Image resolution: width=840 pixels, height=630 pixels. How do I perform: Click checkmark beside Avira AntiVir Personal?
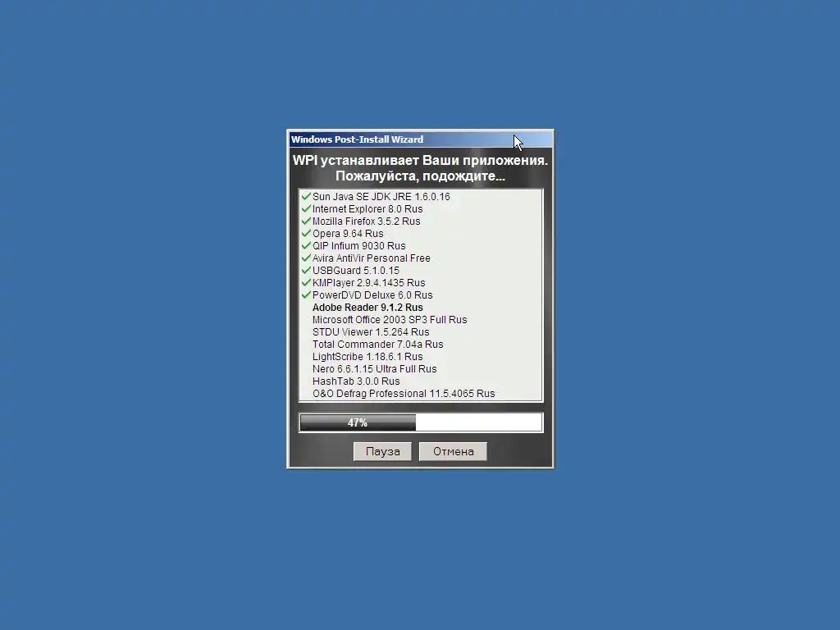(x=306, y=258)
